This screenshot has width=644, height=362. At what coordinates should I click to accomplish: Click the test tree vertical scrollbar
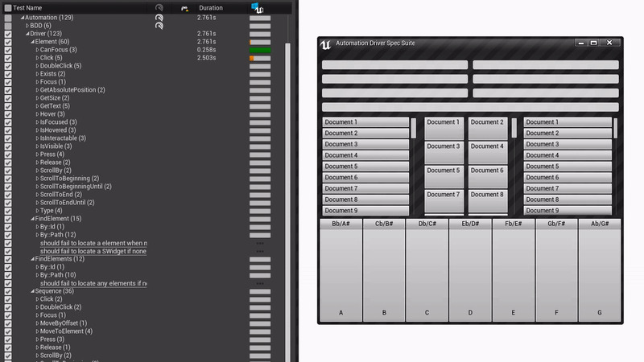(288, 201)
